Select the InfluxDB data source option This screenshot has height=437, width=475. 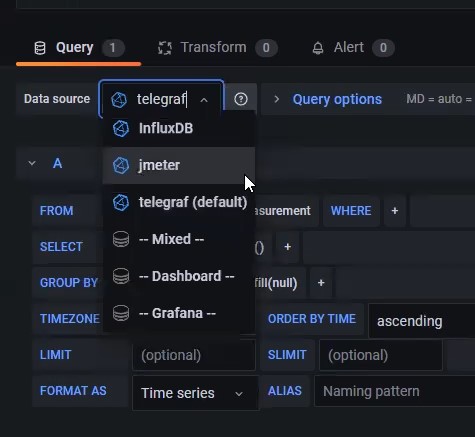point(179,128)
